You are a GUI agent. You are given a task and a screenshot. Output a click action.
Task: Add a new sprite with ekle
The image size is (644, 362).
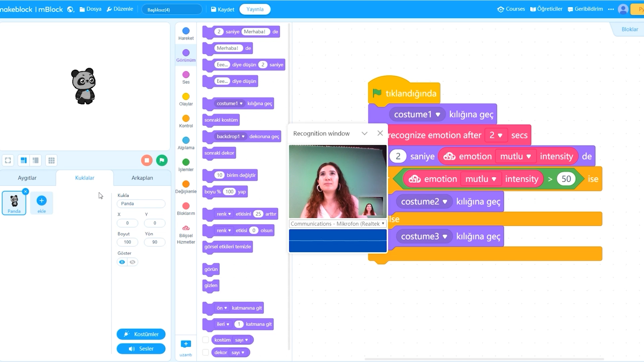click(41, 201)
